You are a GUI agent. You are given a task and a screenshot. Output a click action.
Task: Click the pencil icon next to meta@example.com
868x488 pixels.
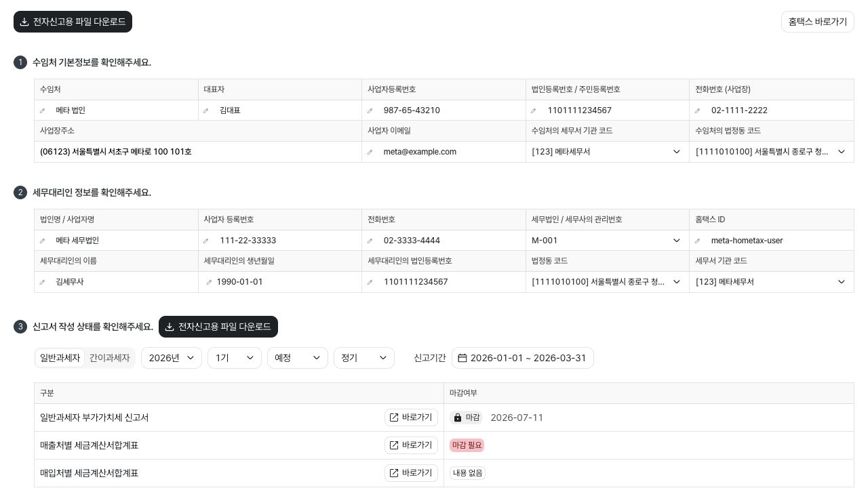370,152
